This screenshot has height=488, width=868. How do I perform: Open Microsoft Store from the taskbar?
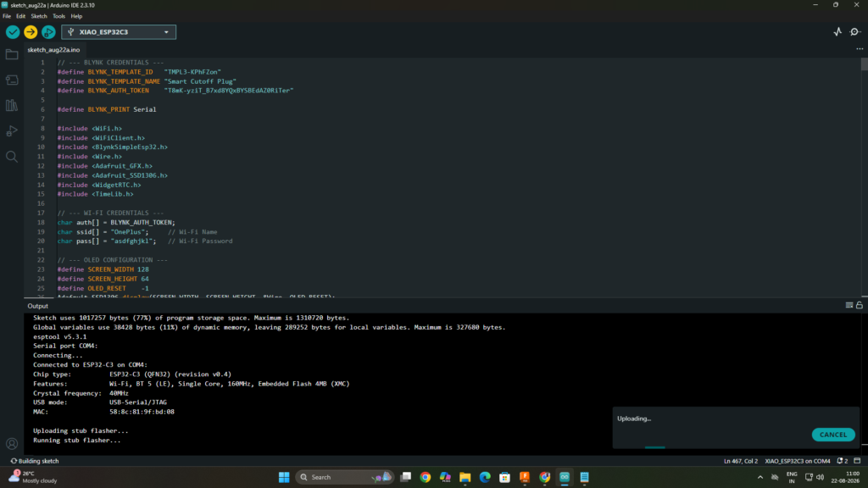tap(505, 477)
